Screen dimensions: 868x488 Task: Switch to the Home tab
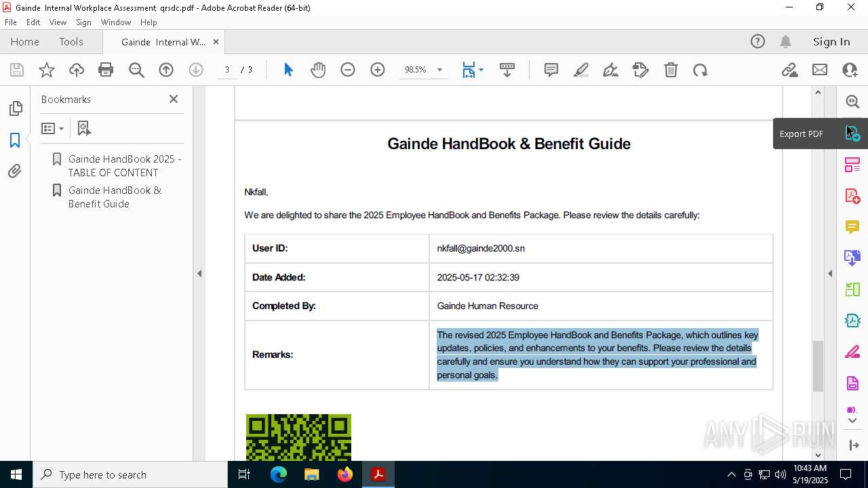(x=25, y=41)
